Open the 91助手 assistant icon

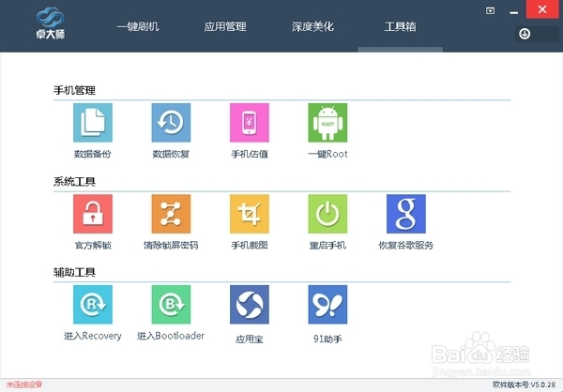[327, 305]
